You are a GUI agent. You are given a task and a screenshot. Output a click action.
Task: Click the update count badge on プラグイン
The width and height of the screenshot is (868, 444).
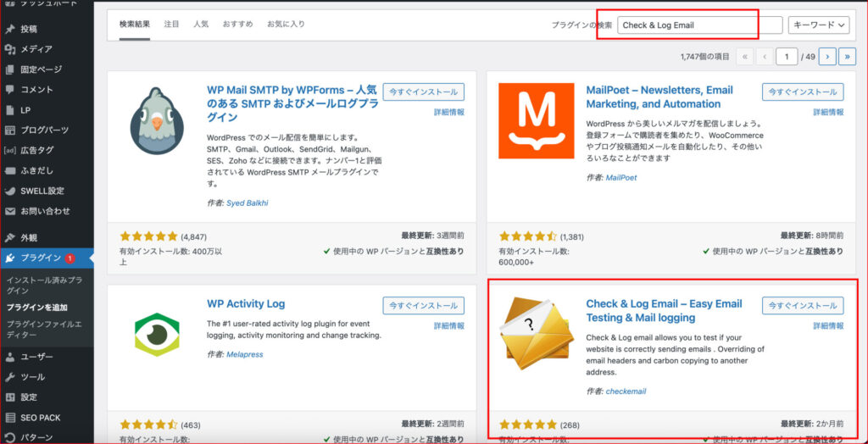tap(70, 258)
